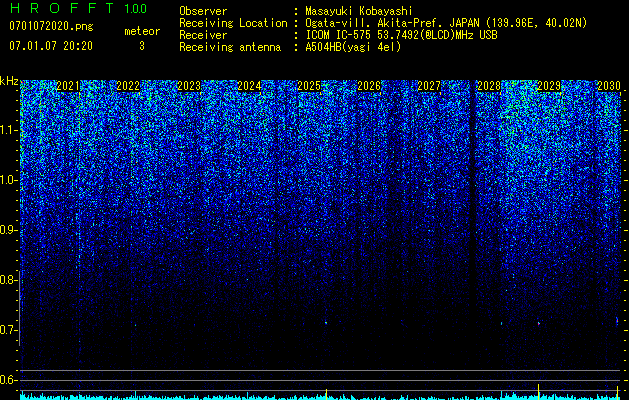Click the HROFFT title text
Screen dimensions: 629x400
click(62, 8)
